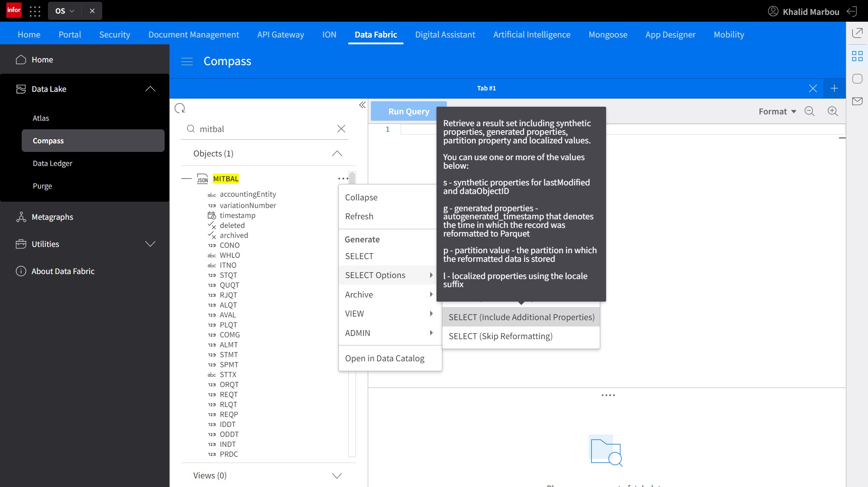Open the Artificial Intelligence tab
868x487 pixels.
(x=531, y=34)
